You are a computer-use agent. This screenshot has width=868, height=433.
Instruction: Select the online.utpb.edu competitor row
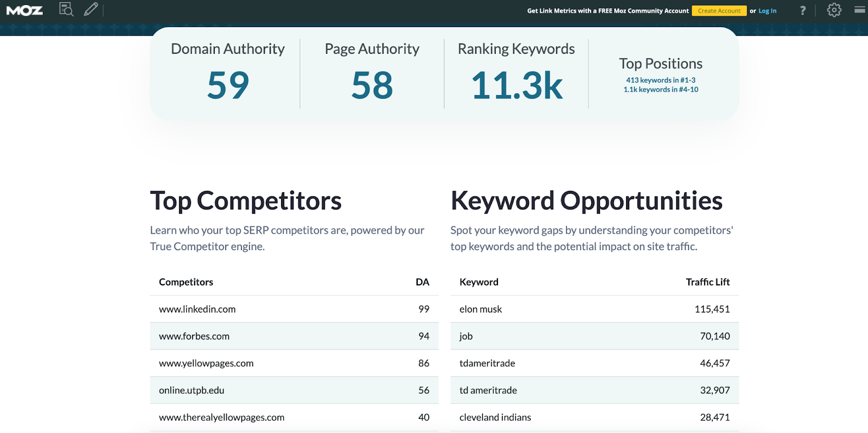294,391
